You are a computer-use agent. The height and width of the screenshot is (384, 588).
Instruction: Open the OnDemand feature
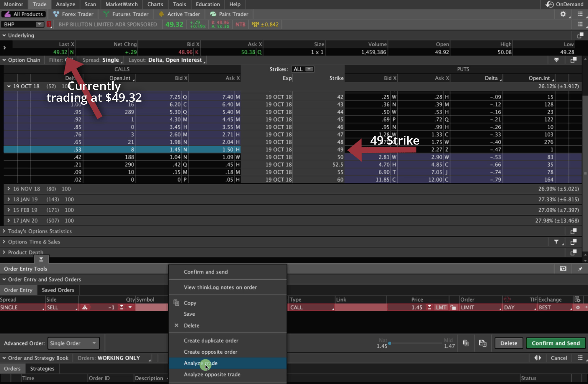click(564, 4)
